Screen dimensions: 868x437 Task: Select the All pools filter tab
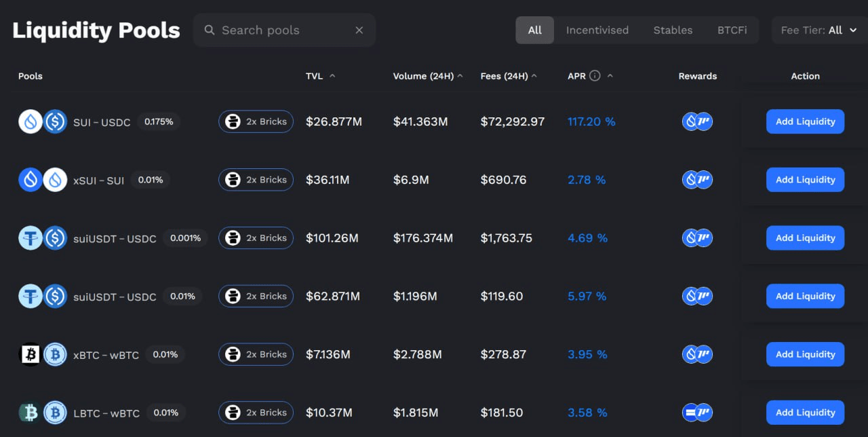535,31
